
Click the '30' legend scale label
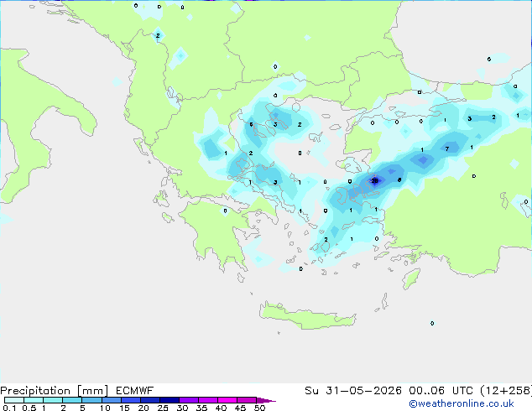click(x=182, y=408)
